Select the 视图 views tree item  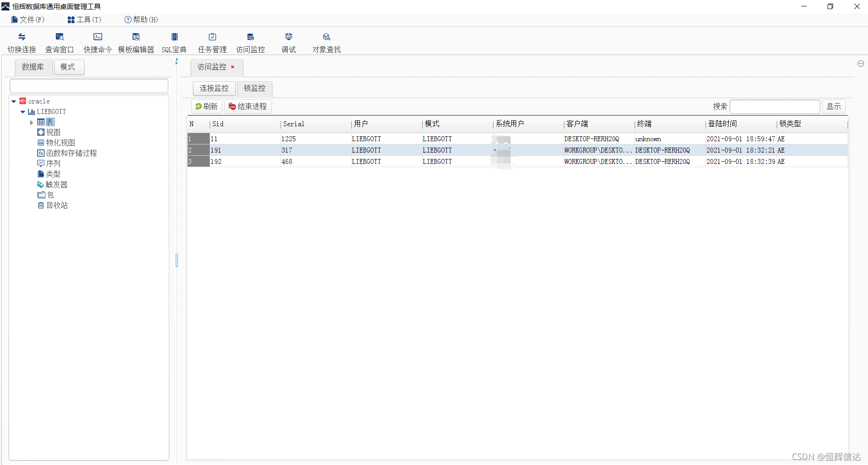point(49,132)
